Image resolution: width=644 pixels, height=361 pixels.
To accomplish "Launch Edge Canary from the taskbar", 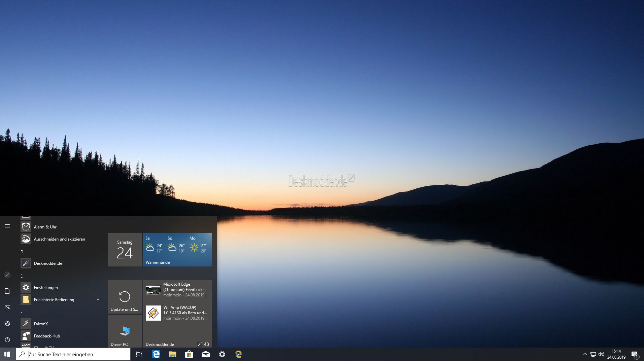I will pyautogui.click(x=238, y=354).
